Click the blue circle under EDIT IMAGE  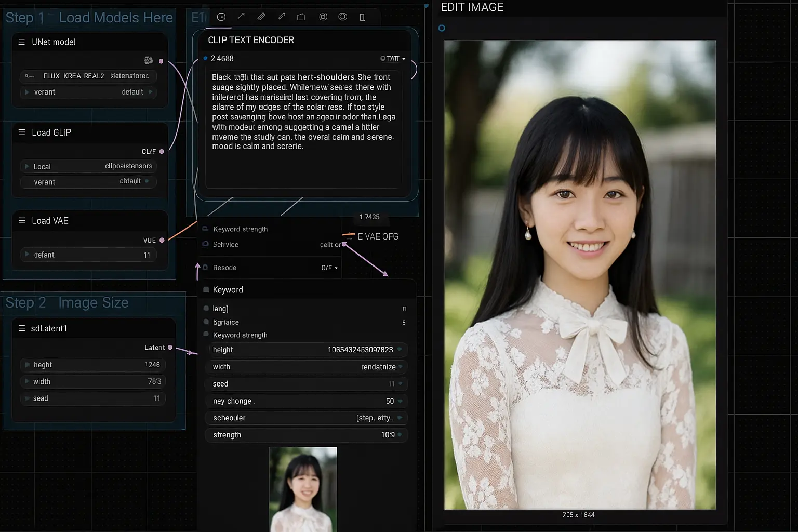[442, 28]
